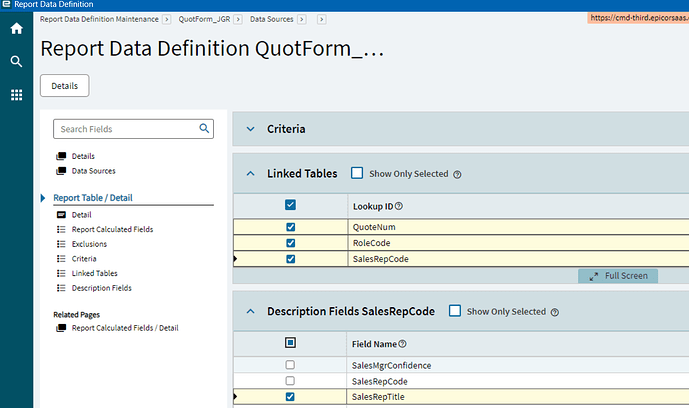Viewport: 689px width, 408px height.
Task: Open the global search icon in sidebar
Action: pyautogui.click(x=17, y=61)
